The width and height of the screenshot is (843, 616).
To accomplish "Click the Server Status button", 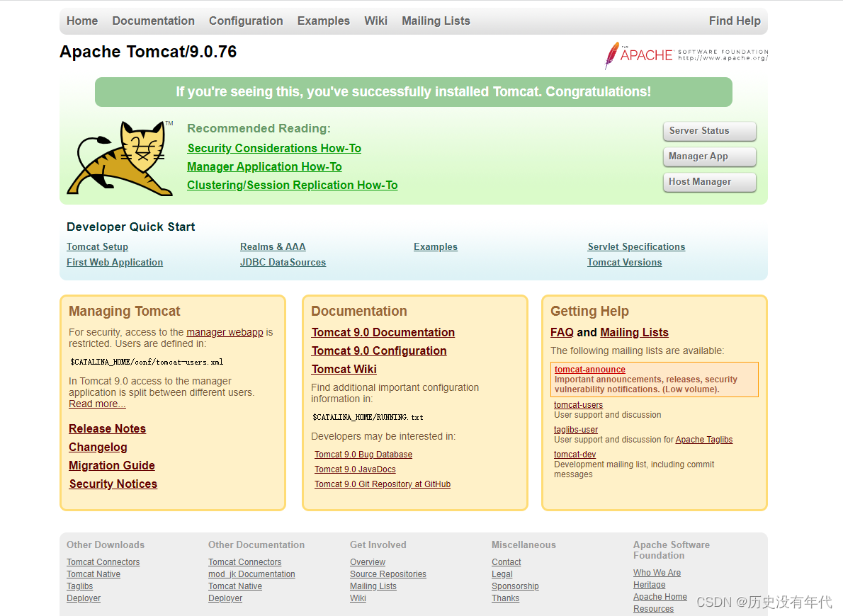I will pos(710,130).
